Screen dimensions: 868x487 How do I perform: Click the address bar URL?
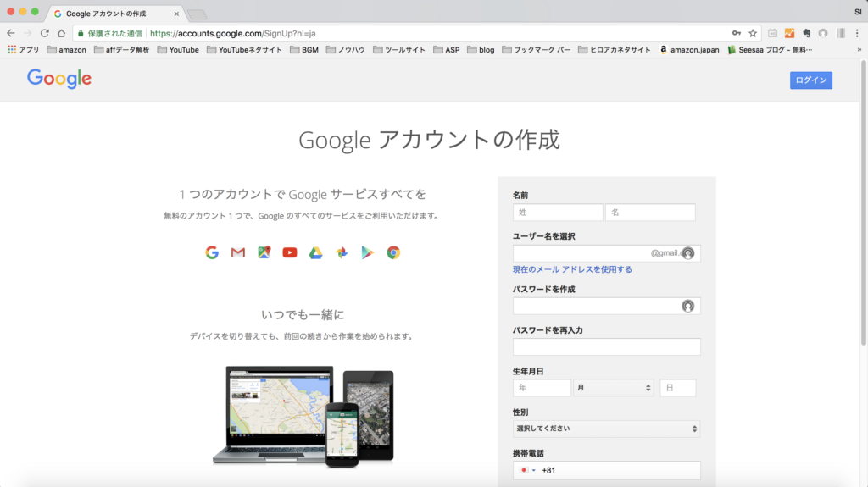pos(233,33)
